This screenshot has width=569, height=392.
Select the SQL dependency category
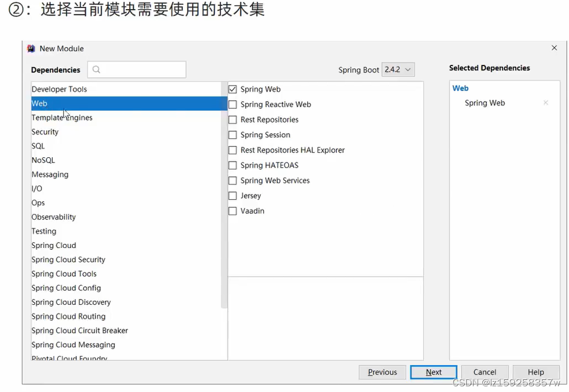pos(38,146)
